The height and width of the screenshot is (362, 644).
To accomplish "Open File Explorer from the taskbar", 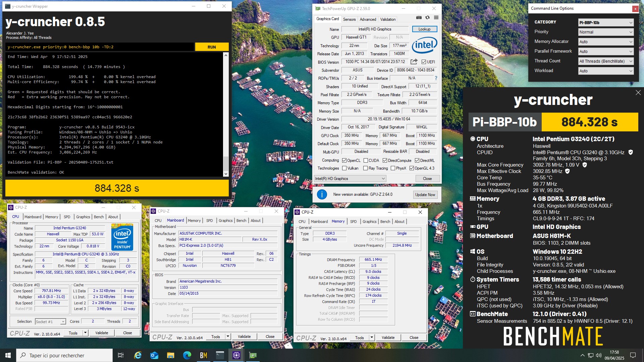I will click(170, 355).
